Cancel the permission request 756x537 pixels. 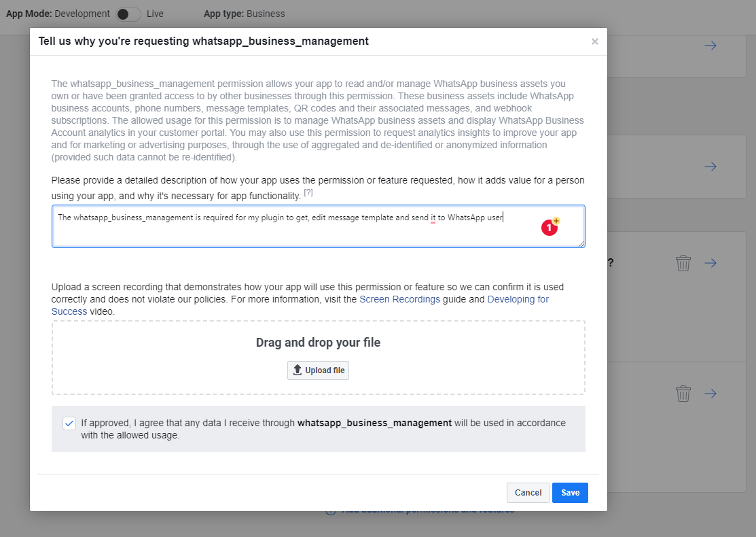coord(528,493)
